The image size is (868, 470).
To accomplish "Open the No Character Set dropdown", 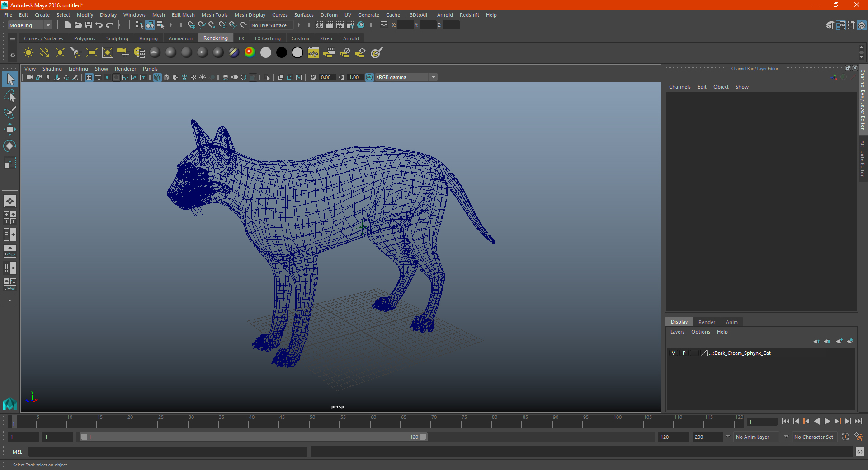I will [x=814, y=437].
